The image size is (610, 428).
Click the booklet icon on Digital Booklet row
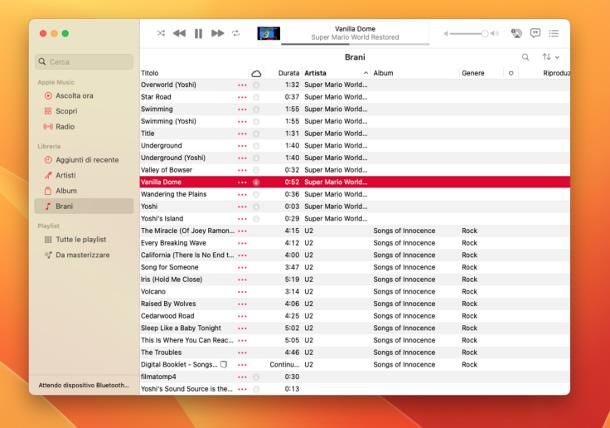(223, 365)
